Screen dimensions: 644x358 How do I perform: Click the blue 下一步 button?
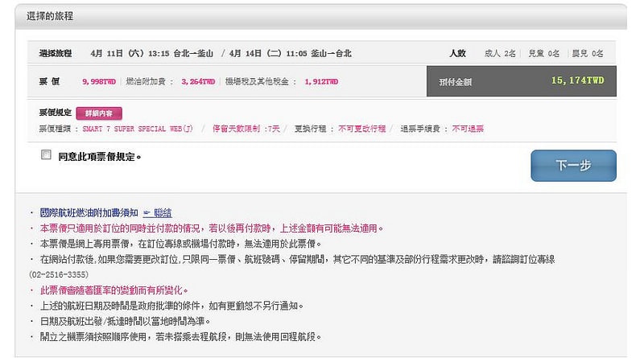click(x=573, y=166)
